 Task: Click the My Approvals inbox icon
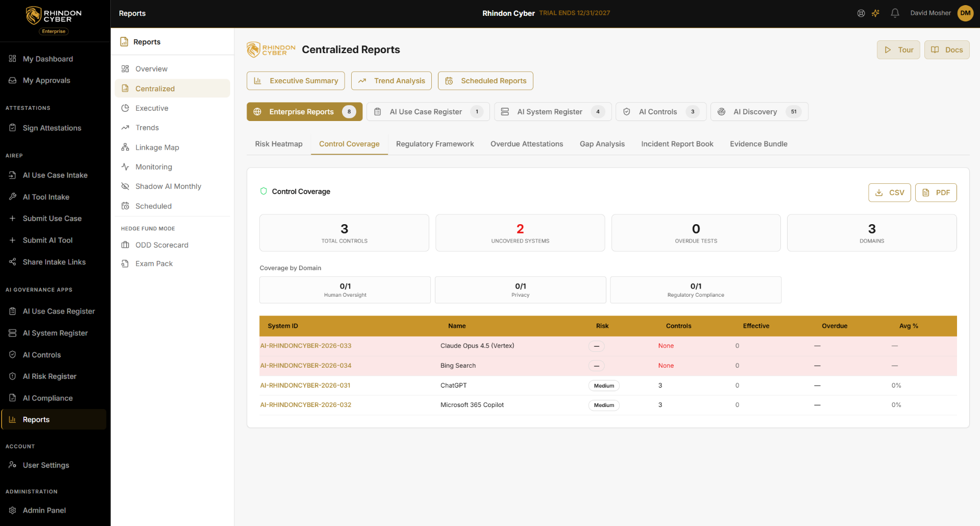pos(13,80)
